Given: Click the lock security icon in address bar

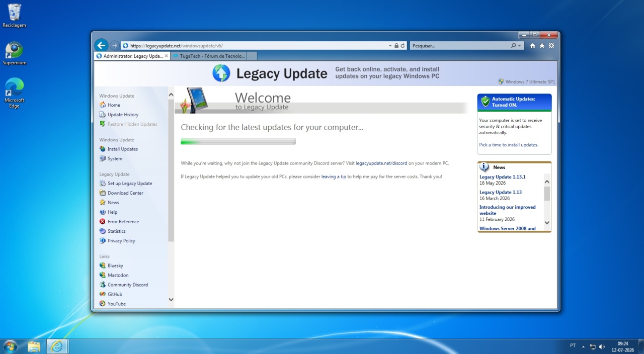Looking at the screenshot, I should pyautogui.click(x=396, y=46).
